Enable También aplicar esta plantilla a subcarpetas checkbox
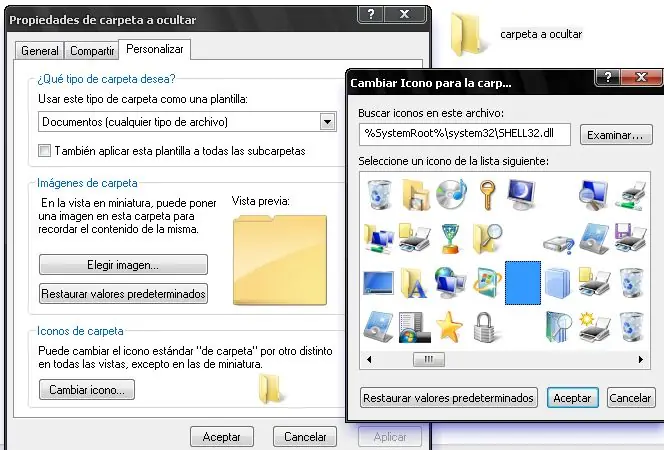 click(x=44, y=151)
